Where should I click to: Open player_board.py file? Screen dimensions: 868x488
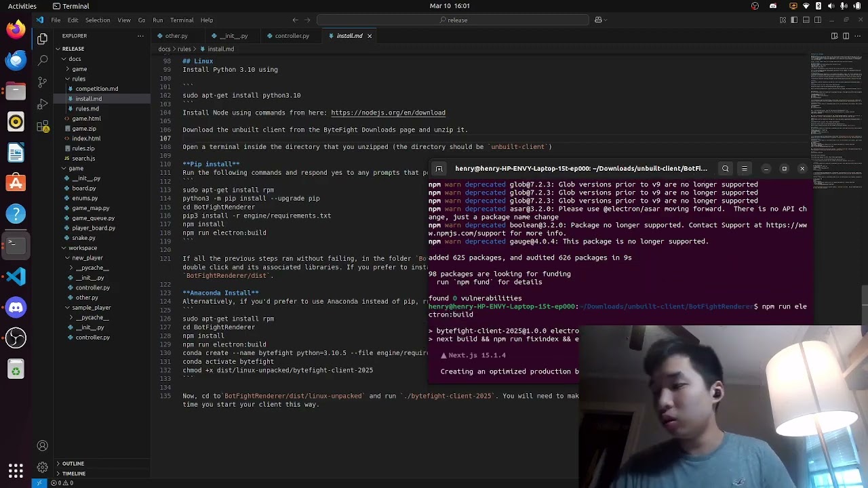click(x=93, y=228)
